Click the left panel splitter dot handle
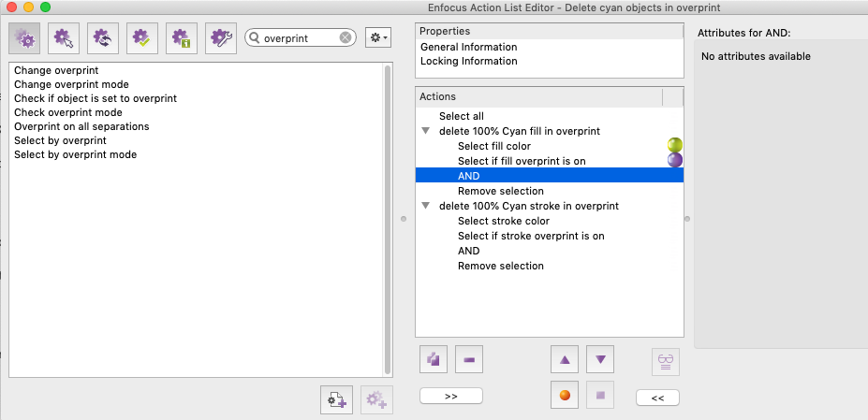Viewport: 868px width, 420px height. 404,219
